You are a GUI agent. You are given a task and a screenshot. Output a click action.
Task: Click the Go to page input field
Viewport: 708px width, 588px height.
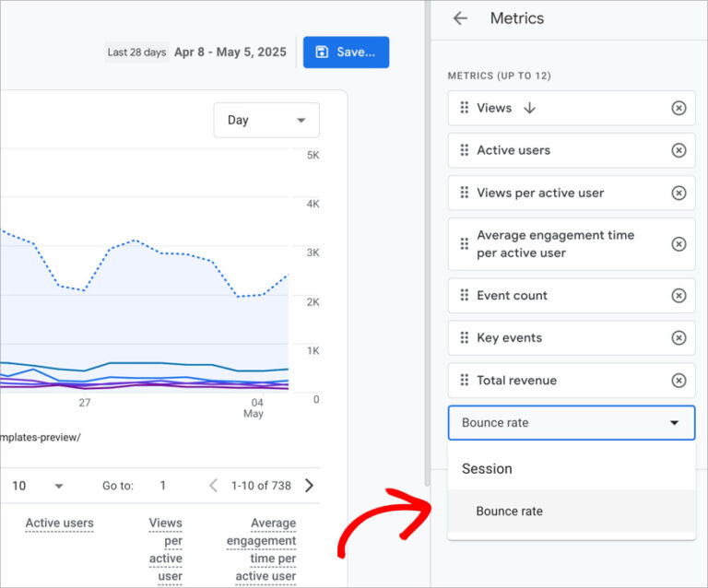click(x=163, y=486)
